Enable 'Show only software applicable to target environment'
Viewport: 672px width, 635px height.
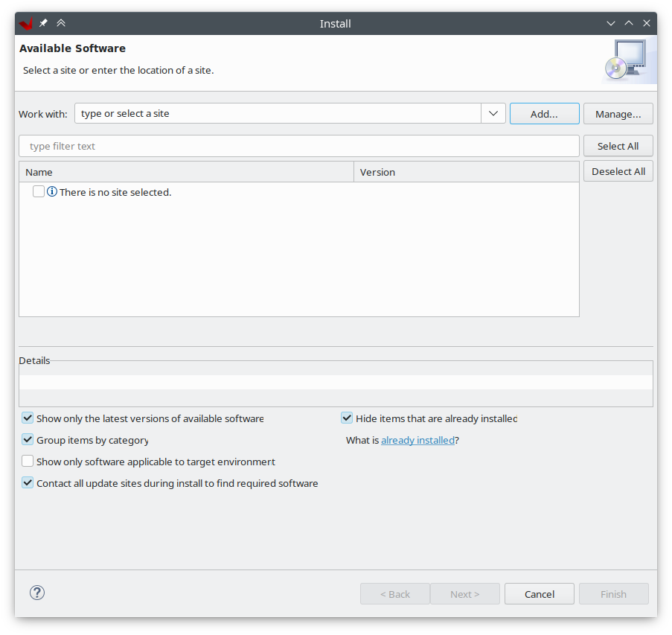[x=28, y=461]
